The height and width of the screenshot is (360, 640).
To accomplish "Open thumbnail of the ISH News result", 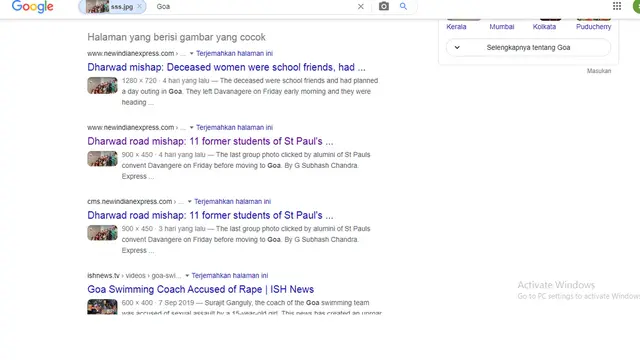I will (102, 307).
